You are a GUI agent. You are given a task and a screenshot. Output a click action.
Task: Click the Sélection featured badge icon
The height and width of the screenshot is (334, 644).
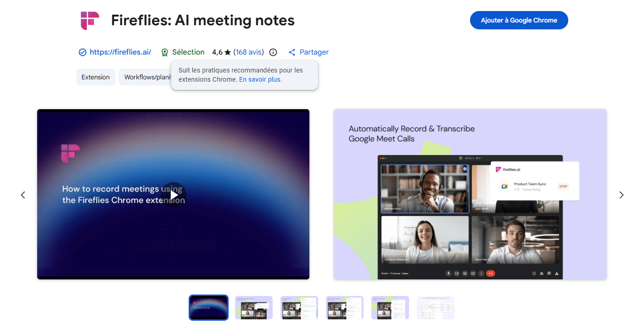click(x=165, y=52)
